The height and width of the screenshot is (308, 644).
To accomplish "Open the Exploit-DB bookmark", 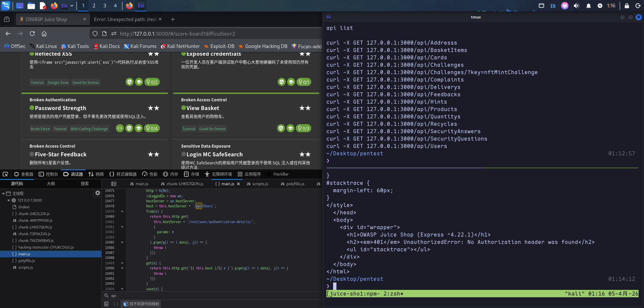I will [219, 46].
